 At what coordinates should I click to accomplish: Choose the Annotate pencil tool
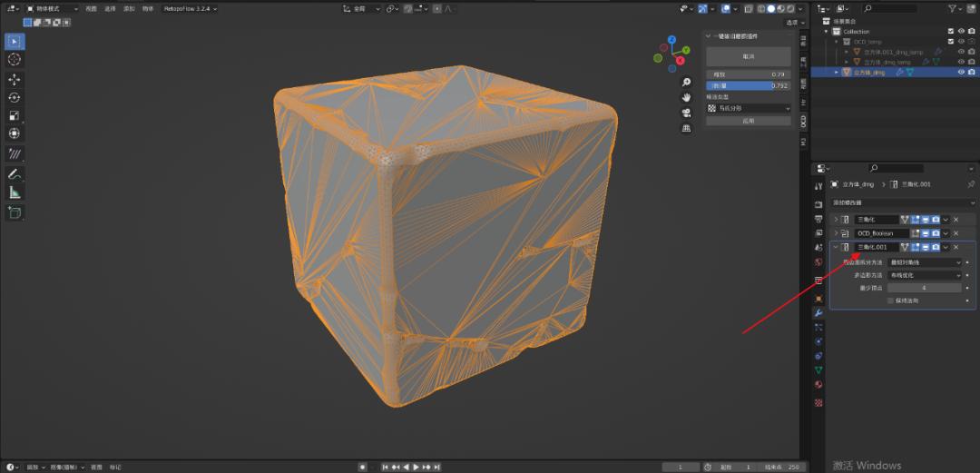15,173
